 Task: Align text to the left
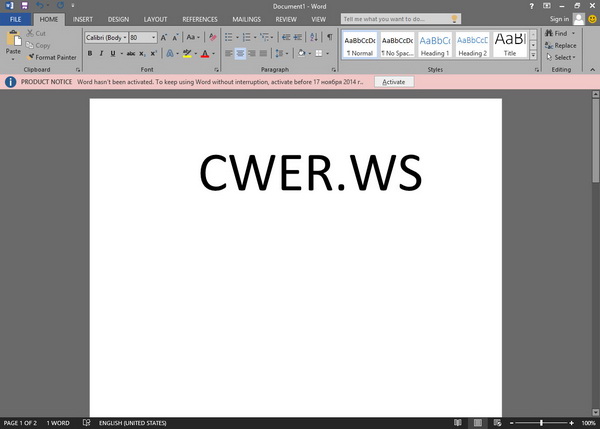pos(229,53)
